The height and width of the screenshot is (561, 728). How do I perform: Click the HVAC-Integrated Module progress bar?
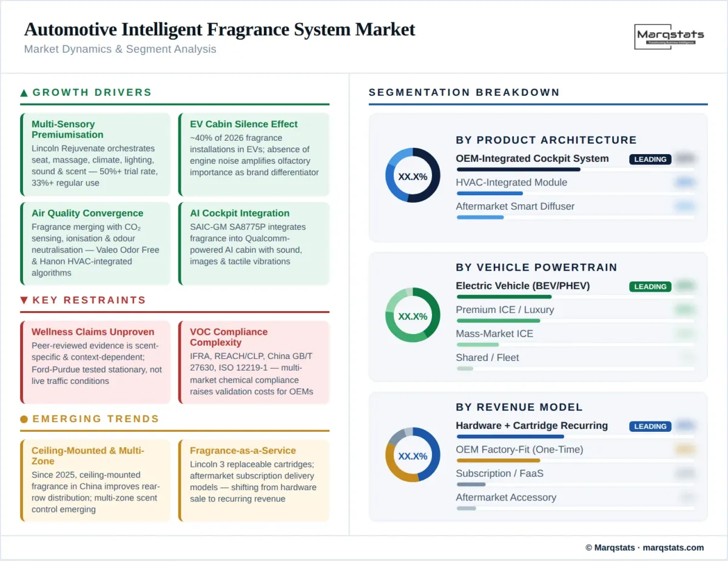575,193
